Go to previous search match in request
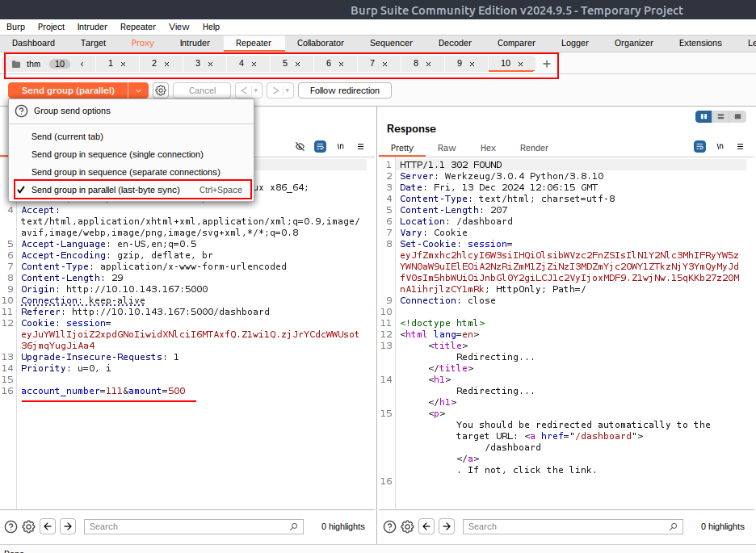Viewport: 756px width, 553px height. click(x=48, y=526)
